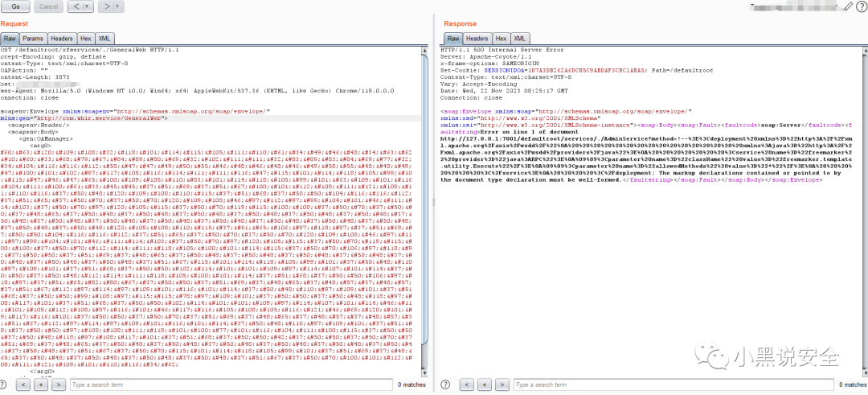This screenshot has height=395, width=868.
Task: Focus the Request search term field
Action: (x=231, y=385)
